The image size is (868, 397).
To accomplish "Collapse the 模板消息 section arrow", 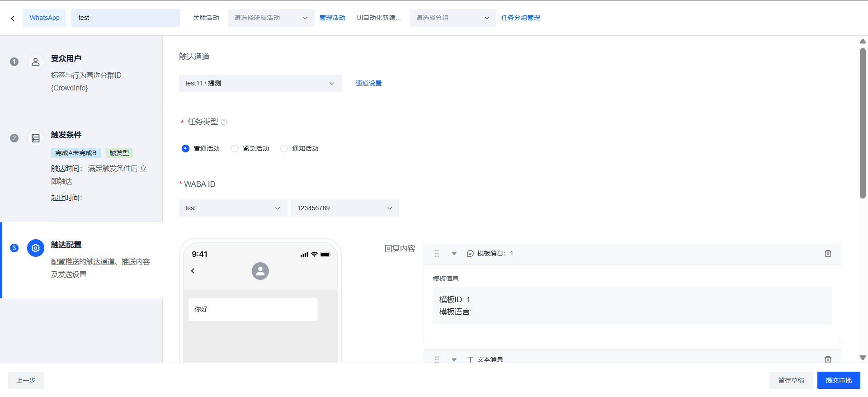I will (454, 254).
